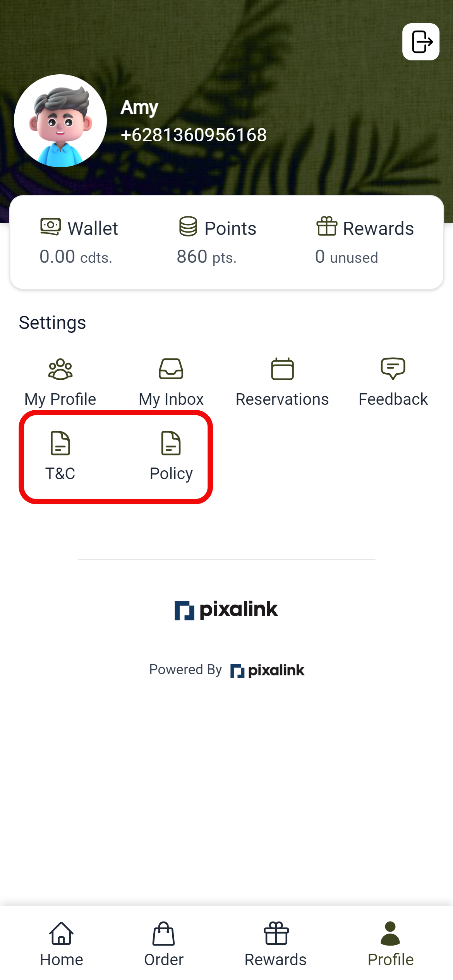453x980 pixels.
Task: Open the Wallet icon
Action: click(51, 228)
